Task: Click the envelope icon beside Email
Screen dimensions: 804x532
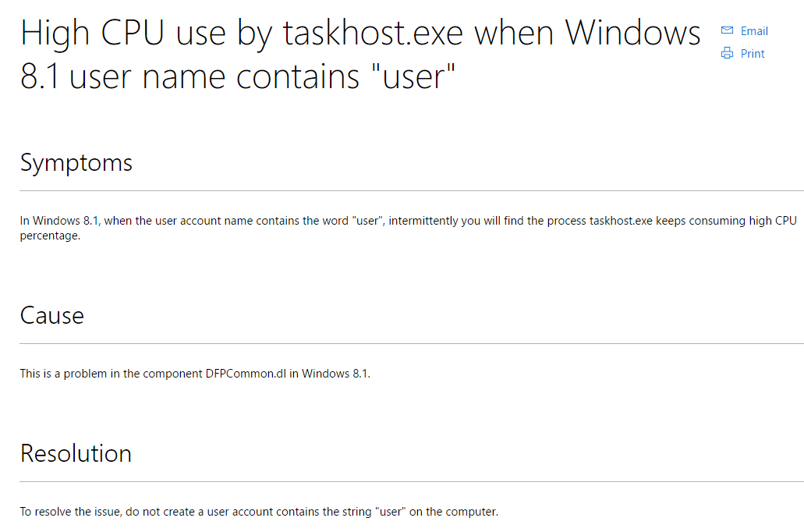Action: click(727, 30)
